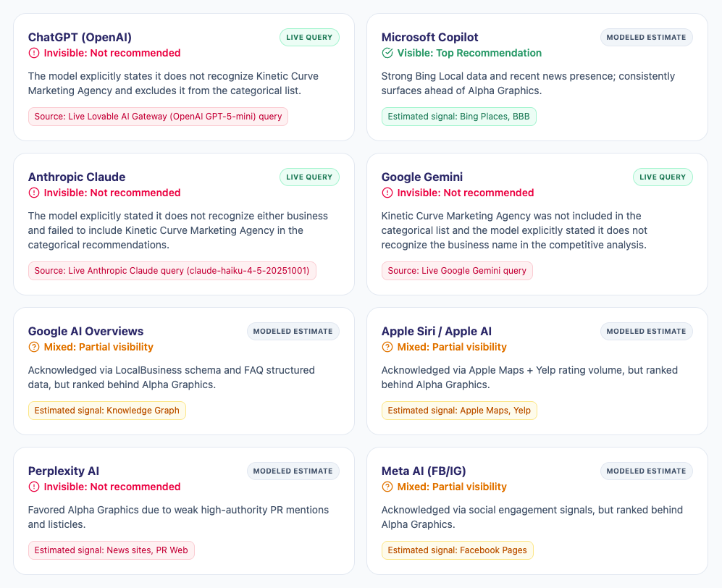Click the alert icon under Perplexity AI
The height and width of the screenshot is (588, 722).
click(x=34, y=487)
